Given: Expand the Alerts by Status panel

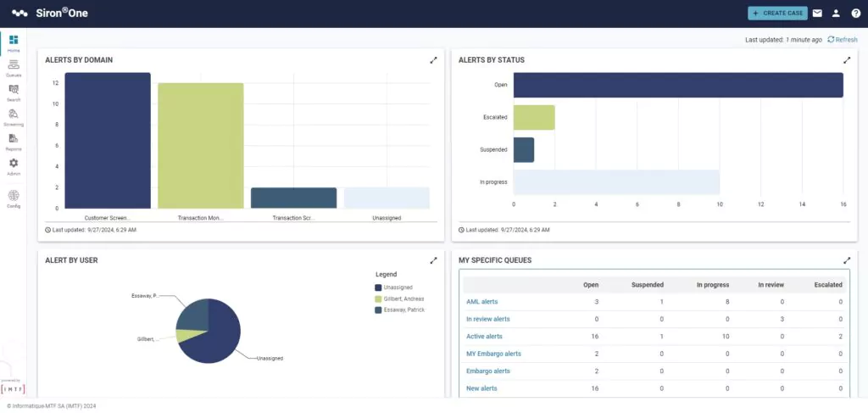Looking at the screenshot, I should click(846, 60).
